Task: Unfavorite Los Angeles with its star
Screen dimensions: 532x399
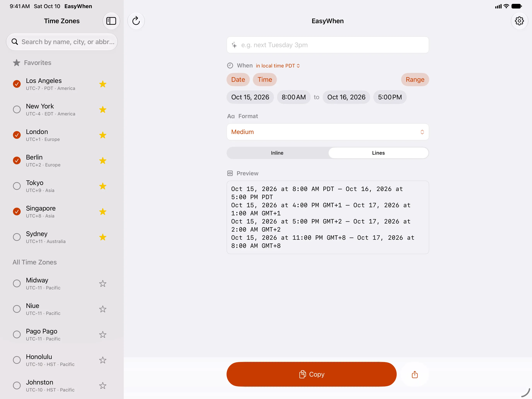Action: coord(103,84)
